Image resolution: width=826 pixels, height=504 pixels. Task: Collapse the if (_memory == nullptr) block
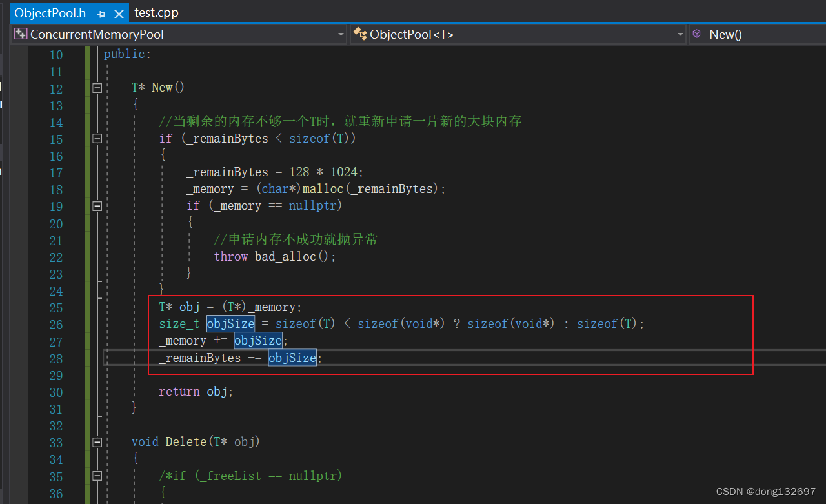point(97,206)
